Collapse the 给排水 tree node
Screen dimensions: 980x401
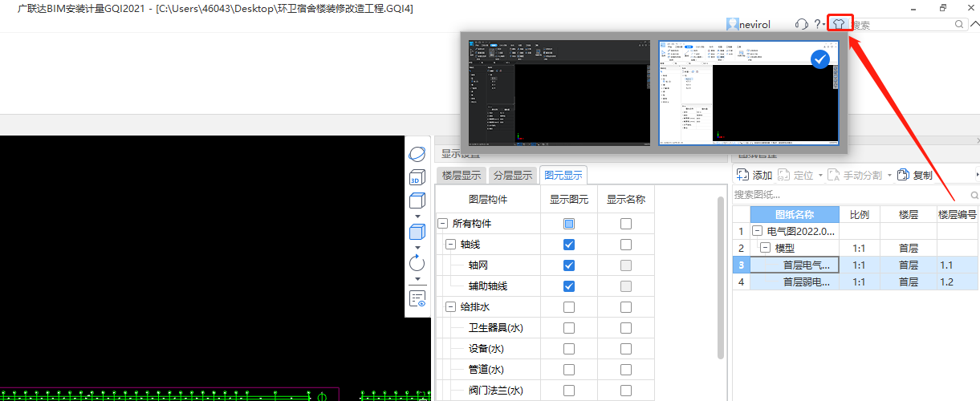click(450, 306)
